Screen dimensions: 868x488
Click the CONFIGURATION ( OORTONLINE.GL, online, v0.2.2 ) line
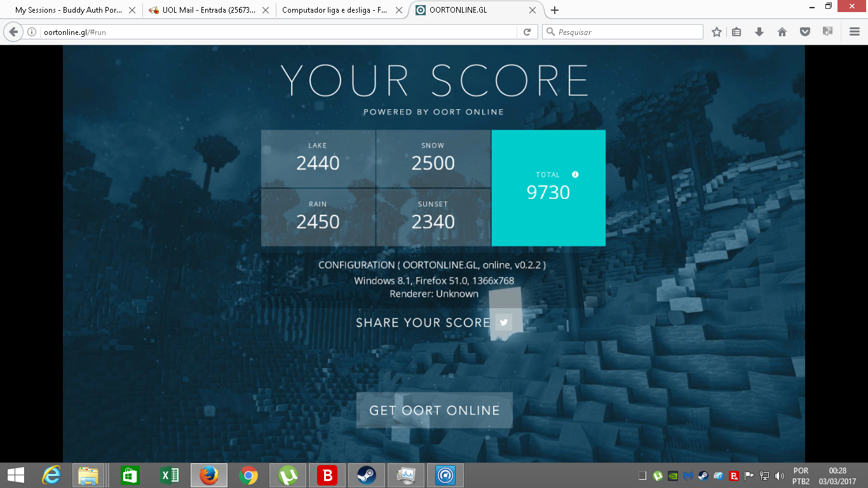point(432,265)
